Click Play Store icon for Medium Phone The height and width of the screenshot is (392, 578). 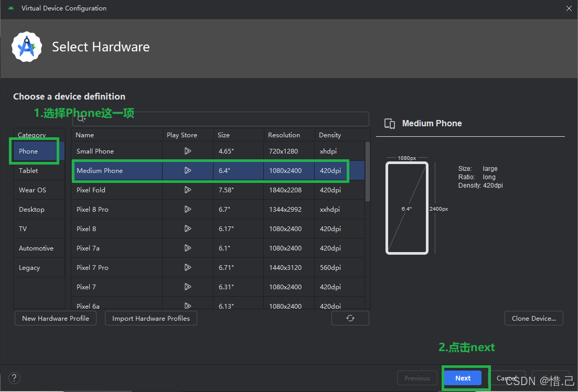[x=188, y=170]
